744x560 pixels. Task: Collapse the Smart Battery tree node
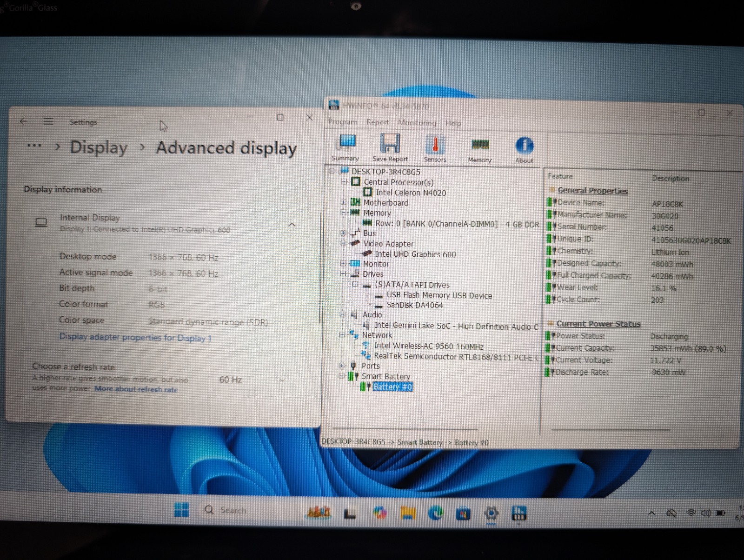tap(342, 376)
